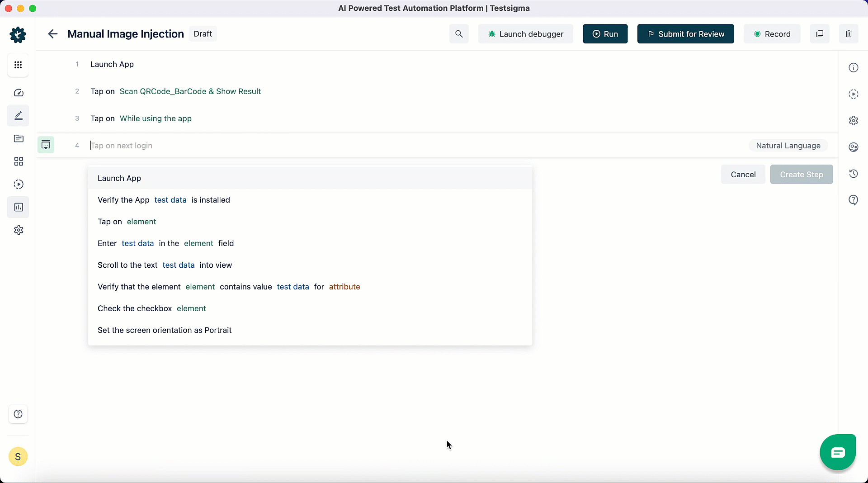Choose 'Enter test data in the element field'
This screenshot has height=483, width=868.
310,243
